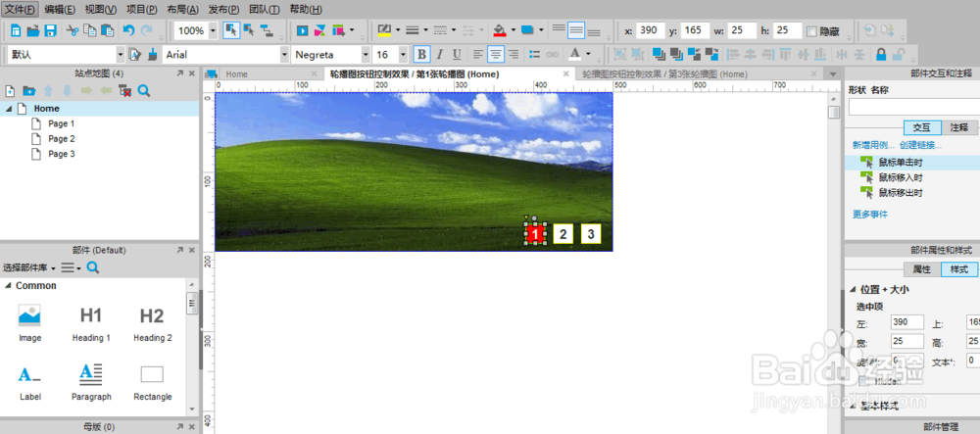Toggle middle vertical text alignment

(x=576, y=30)
